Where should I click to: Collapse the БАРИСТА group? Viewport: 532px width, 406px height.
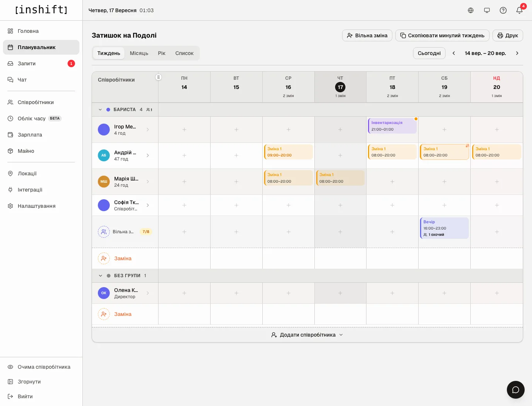point(100,110)
